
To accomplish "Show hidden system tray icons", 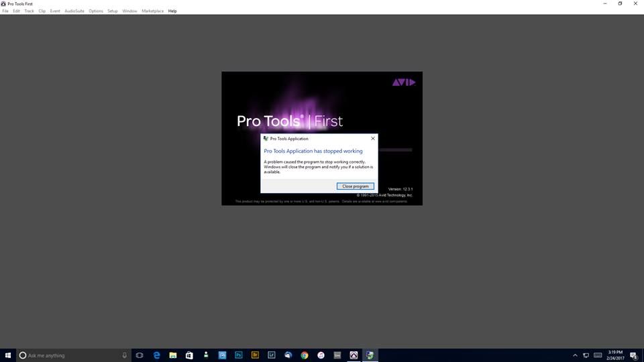I will 575,355.
